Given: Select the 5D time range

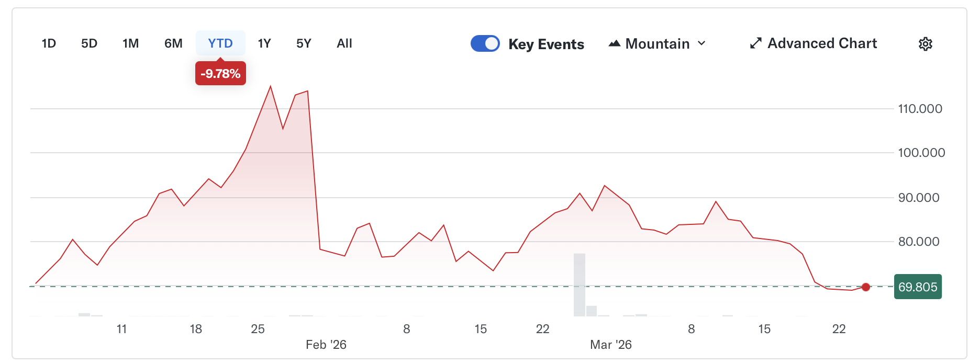Looking at the screenshot, I should [x=89, y=43].
